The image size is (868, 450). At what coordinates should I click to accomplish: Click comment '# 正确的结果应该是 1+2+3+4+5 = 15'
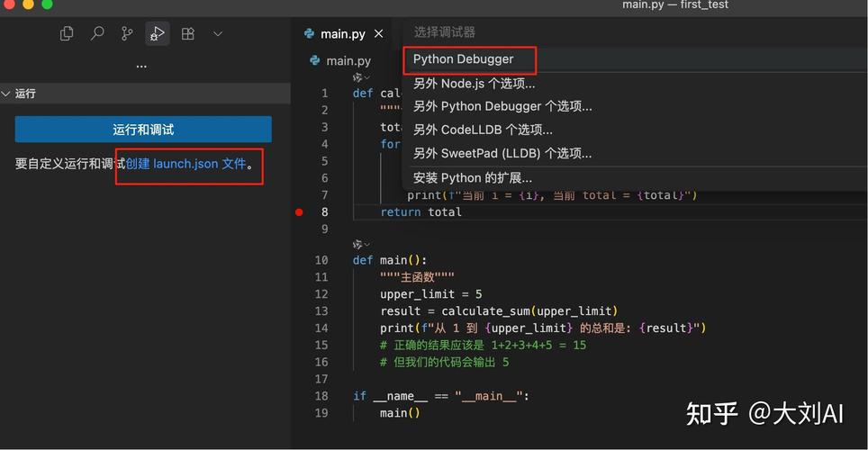483,345
